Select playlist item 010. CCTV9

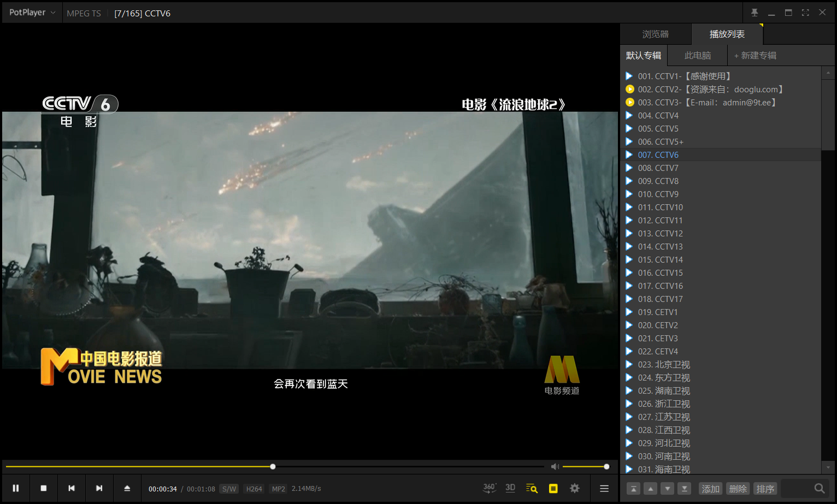tap(721, 194)
